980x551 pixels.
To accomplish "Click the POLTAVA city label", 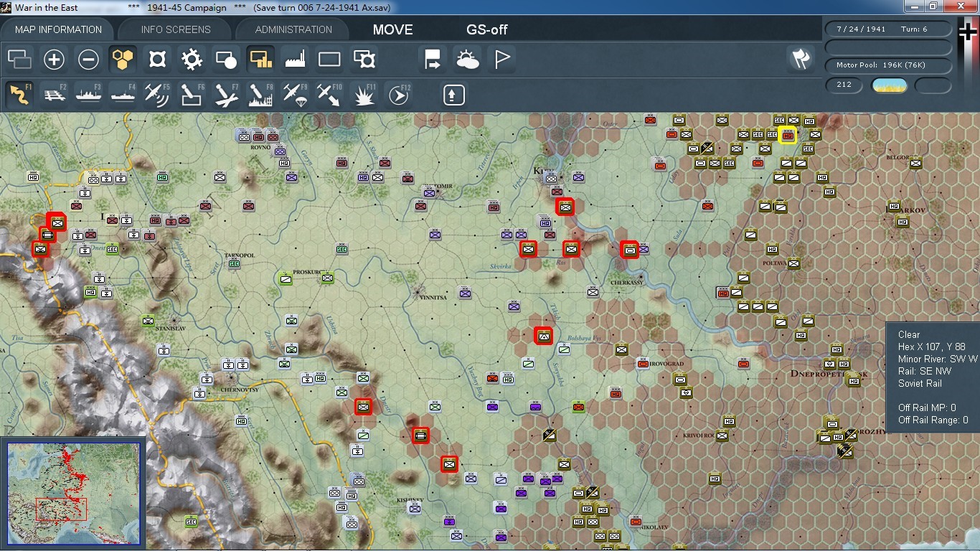I will tap(776, 263).
